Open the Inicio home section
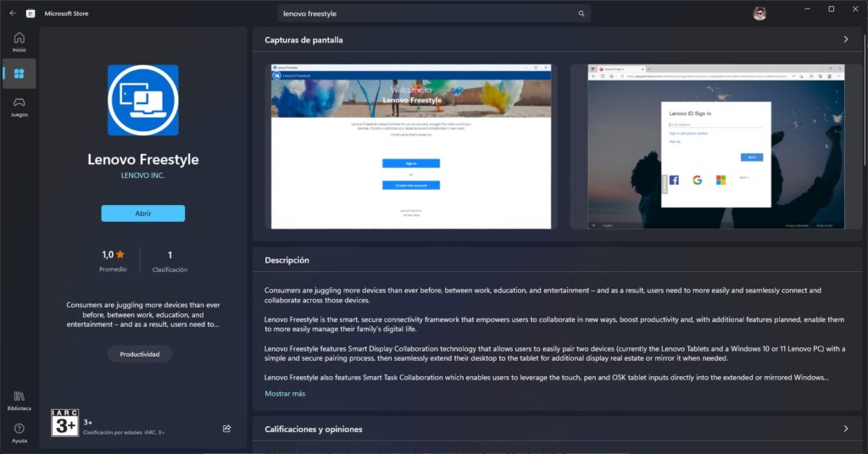 pyautogui.click(x=19, y=42)
